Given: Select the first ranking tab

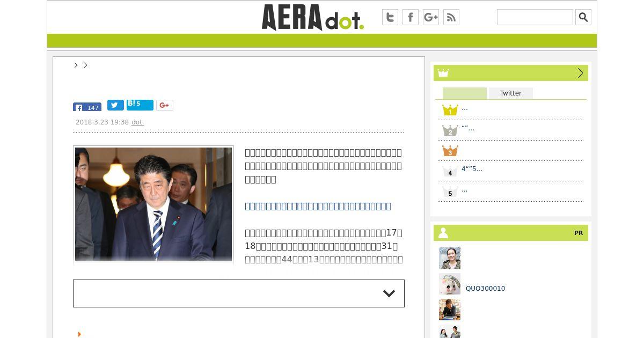Looking at the screenshot, I should (x=465, y=93).
